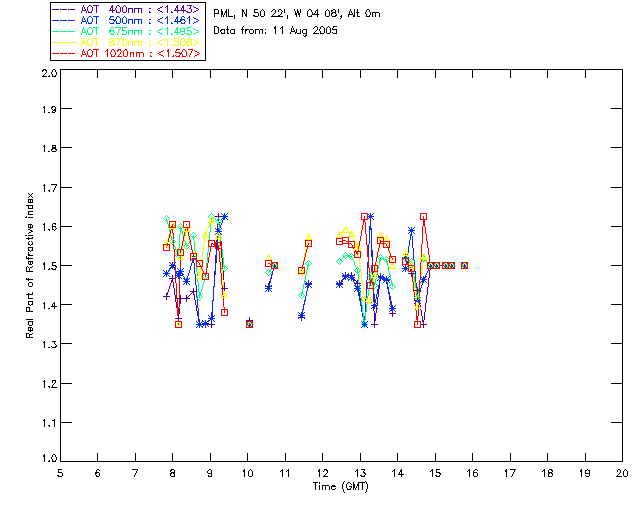640x512 pixels.
Task: Click the 'Time (GMT)' x-axis label
Action: pos(340,487)
